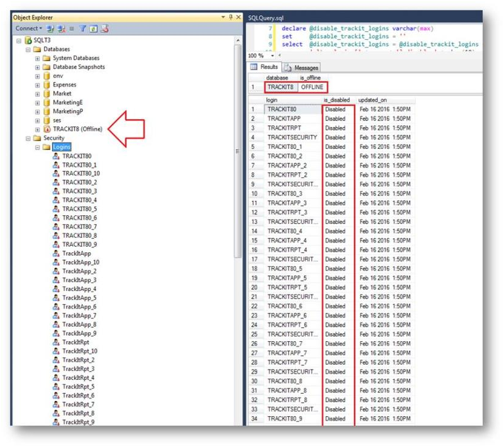Open the Connect dropdown in Object Explorer
The height and width of the screenshot is (447, 504).
(28, 28)
